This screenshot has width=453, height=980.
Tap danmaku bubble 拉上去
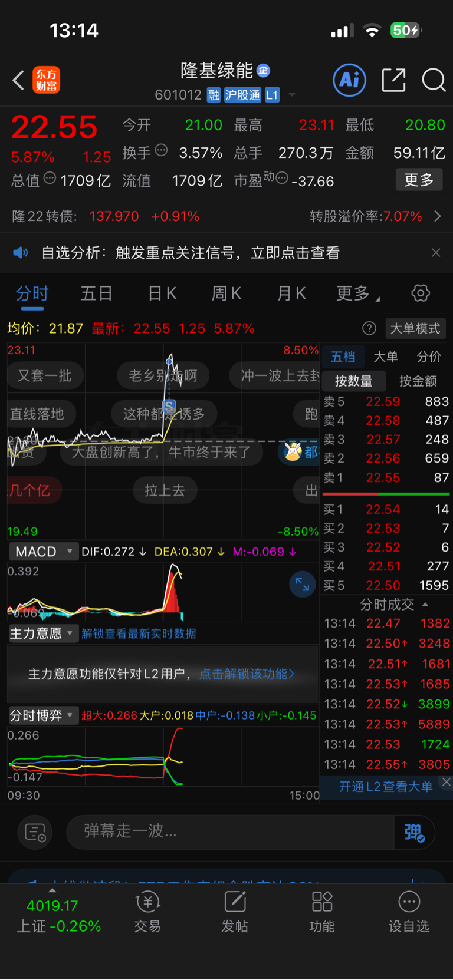165,490
